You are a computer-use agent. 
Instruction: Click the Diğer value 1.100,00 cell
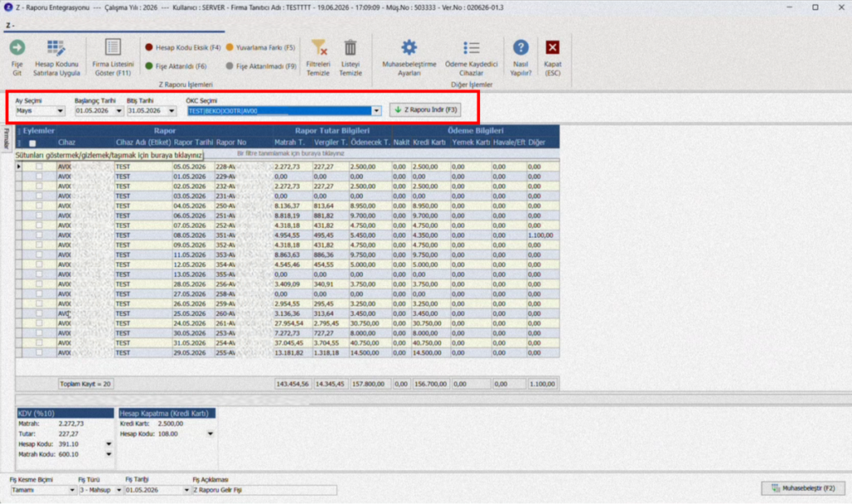coord(542,235)
